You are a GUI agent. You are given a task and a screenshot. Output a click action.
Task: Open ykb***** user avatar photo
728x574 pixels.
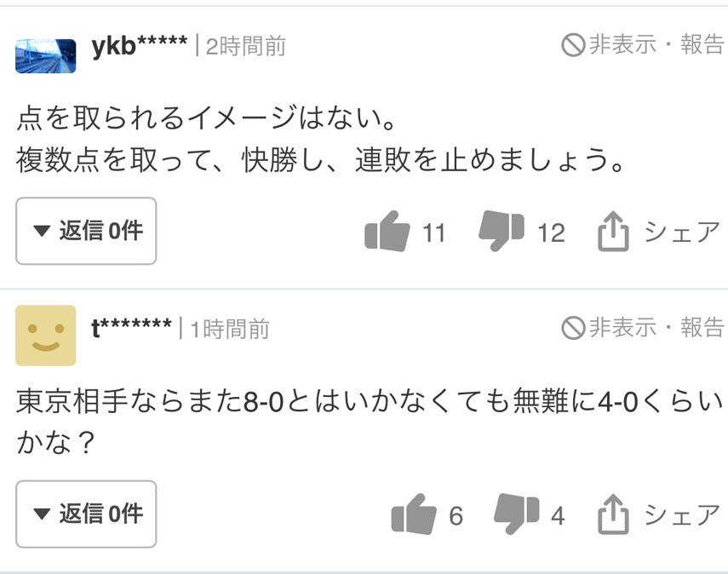[x=46, y=55]
